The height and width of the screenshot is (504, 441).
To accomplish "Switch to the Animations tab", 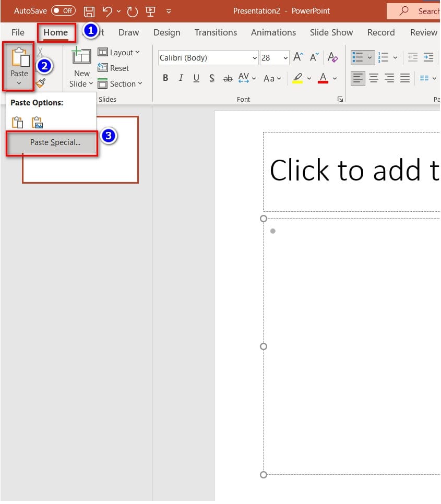I will pyautogui.click(x=273, y=32).
